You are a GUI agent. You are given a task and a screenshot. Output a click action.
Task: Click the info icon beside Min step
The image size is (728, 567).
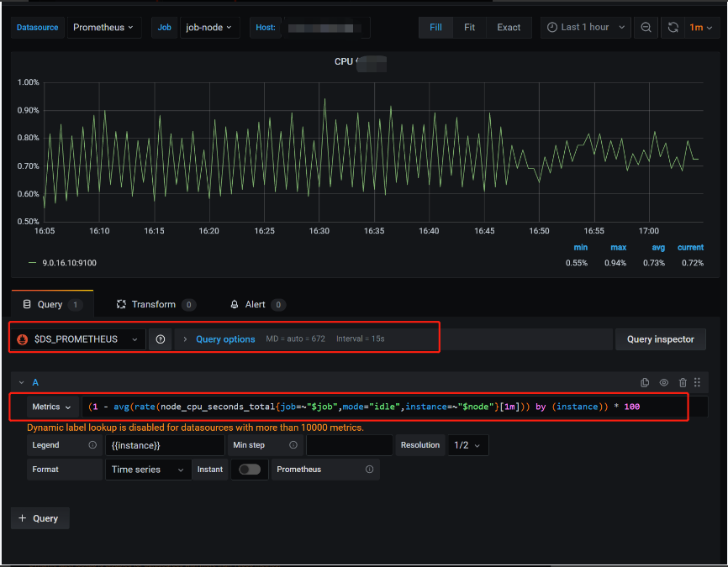click(293, 445)
